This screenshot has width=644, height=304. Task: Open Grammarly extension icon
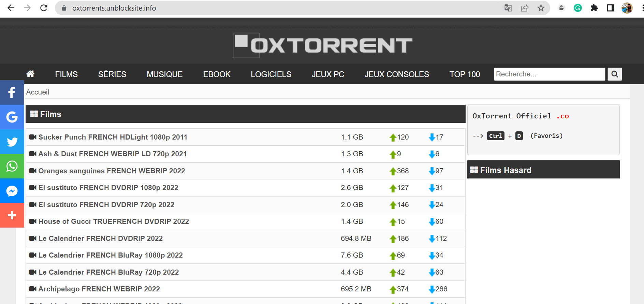pyautogui.click(x=578, y=8)
